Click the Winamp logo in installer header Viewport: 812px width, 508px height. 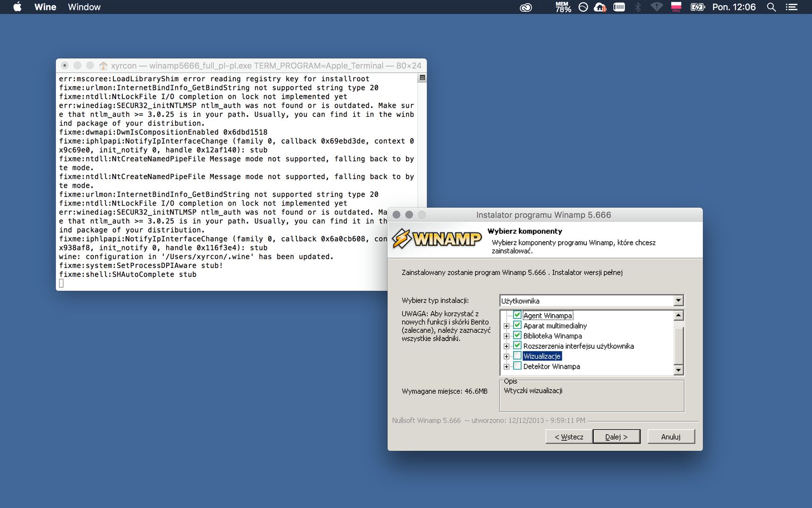(x=437, y=239)
